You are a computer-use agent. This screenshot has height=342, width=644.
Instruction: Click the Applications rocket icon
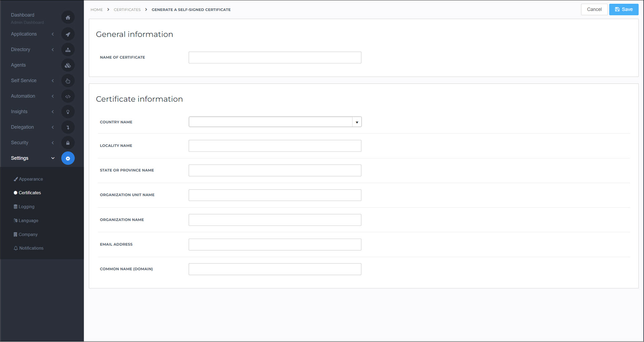click(x=68, y=34)
